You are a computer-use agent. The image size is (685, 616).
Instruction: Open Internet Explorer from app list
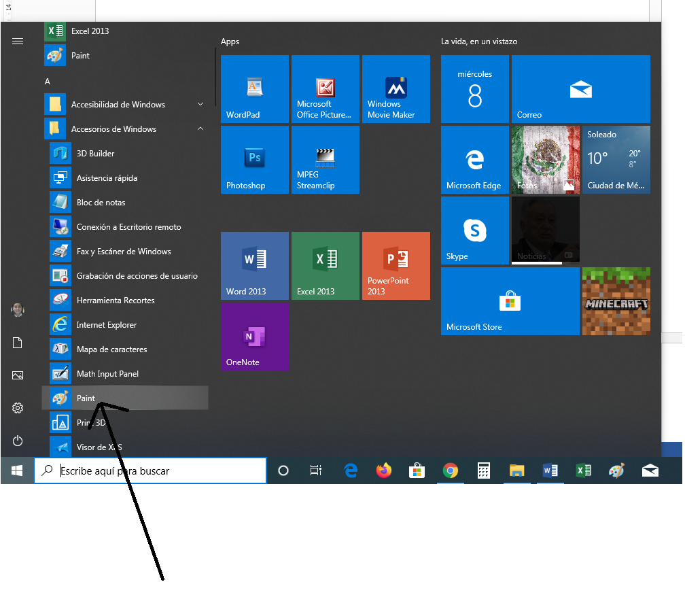125,325
